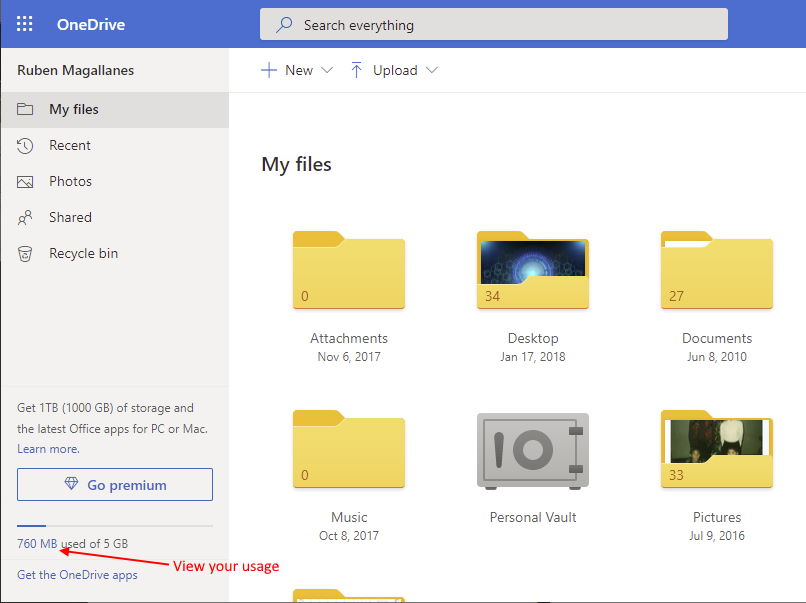The width and height of the screenshot is (806, 603).
Task: Click the Photos picture icon
Action: [x=25, y=182]
